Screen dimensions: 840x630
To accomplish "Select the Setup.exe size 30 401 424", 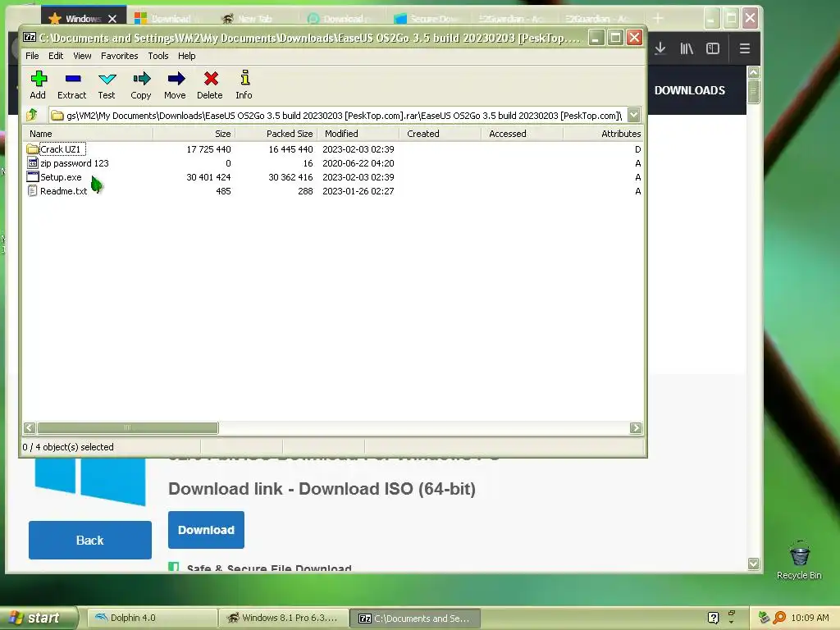I will (208, 177).
